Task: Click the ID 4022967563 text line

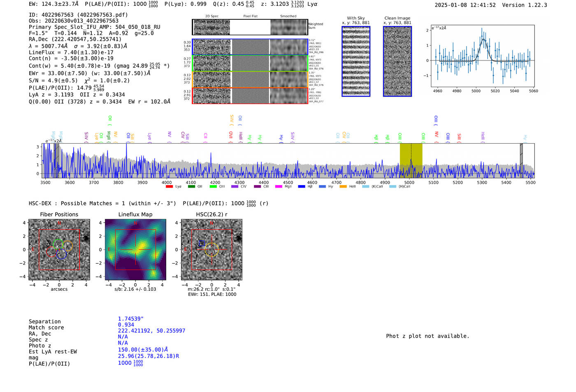Action: [78, 15]
